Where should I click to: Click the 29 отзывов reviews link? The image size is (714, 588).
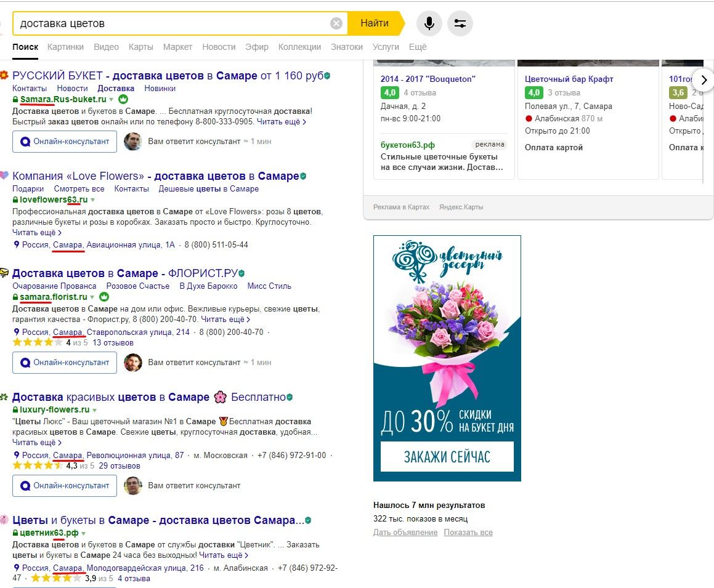click(x=120, y=466)
